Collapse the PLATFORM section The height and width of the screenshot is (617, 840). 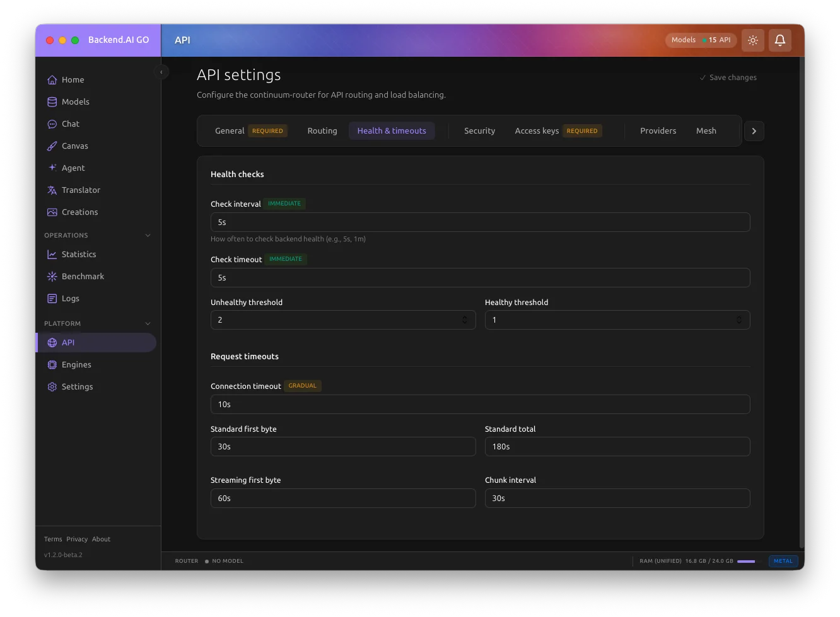[148, 323]
